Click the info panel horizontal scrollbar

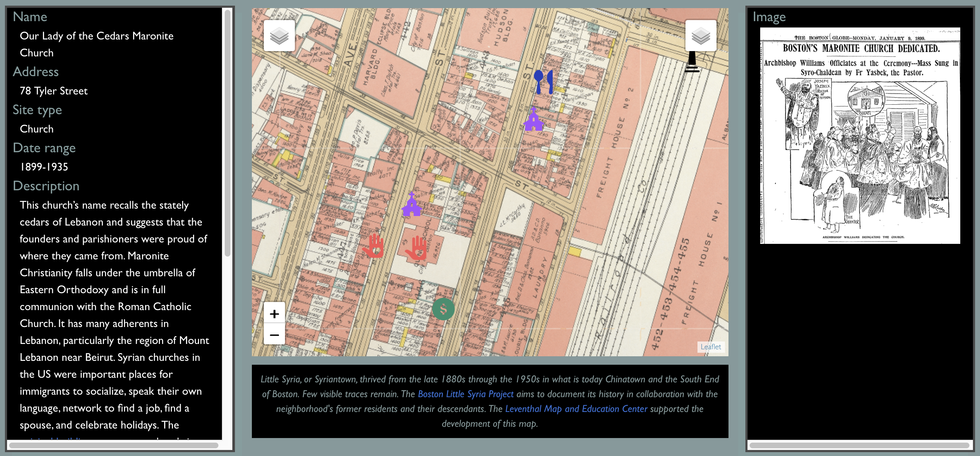tap(113, 445)
